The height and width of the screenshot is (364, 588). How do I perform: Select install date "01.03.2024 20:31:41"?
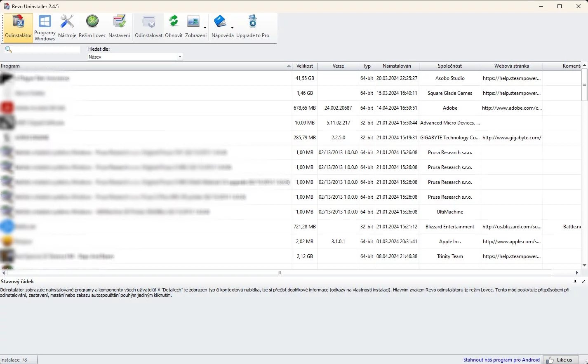coord(397,242)
